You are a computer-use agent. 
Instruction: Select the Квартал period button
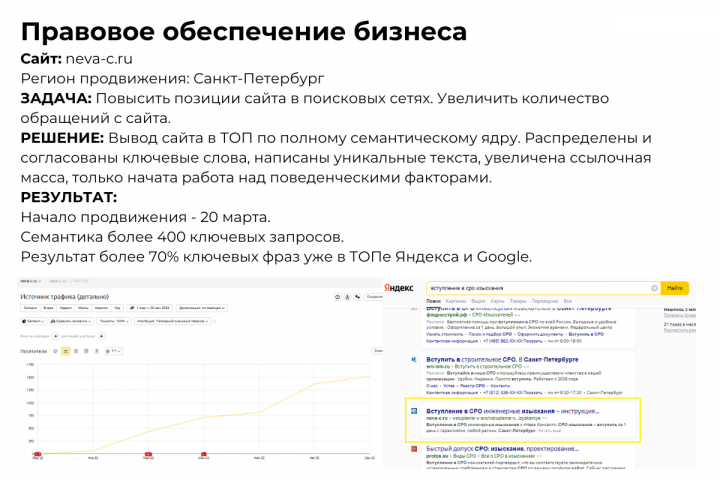pyautogui.click(x=101, y=308)
